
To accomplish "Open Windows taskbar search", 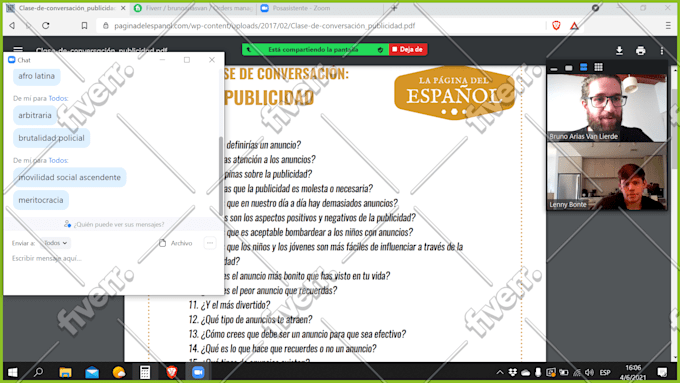I will click(39, 372).
